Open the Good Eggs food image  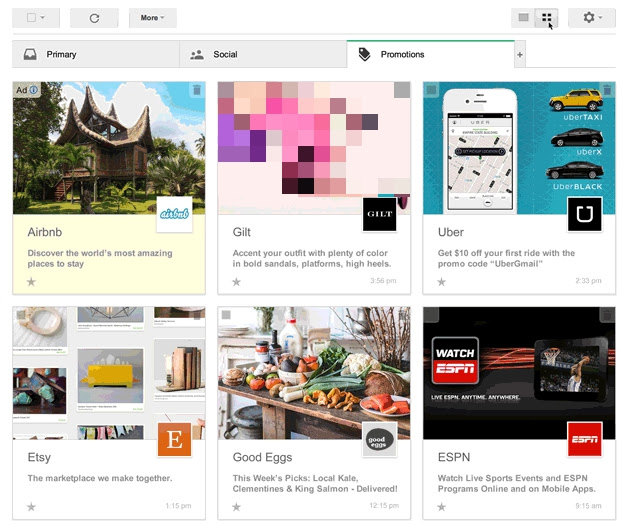[x=314, y=373]
